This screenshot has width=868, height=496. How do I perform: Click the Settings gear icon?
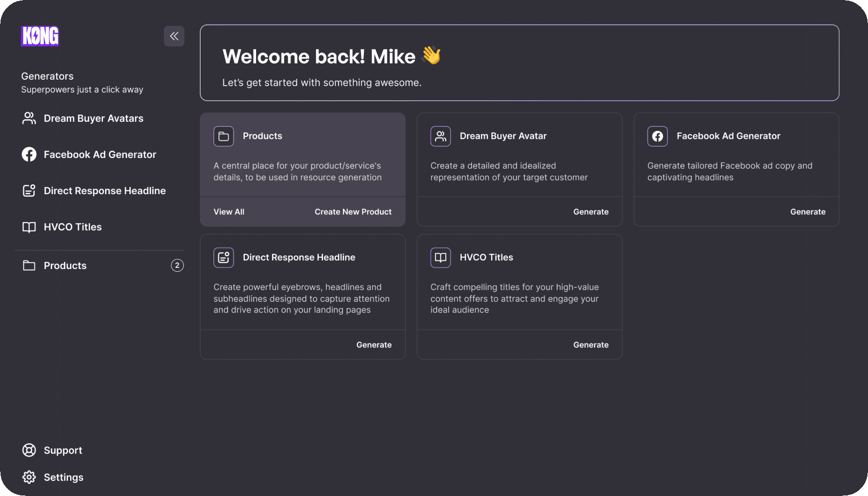pyautogui.click(x=29, y=477)
